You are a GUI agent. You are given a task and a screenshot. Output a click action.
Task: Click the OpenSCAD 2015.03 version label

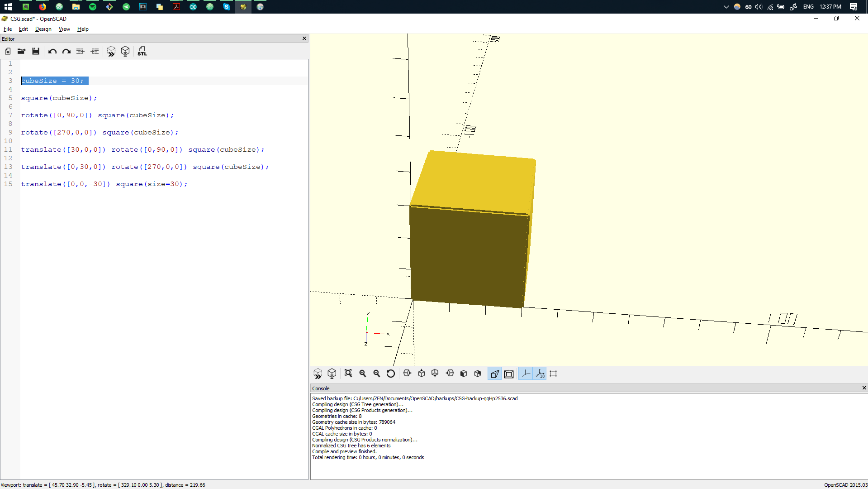(x=845, y=485)
